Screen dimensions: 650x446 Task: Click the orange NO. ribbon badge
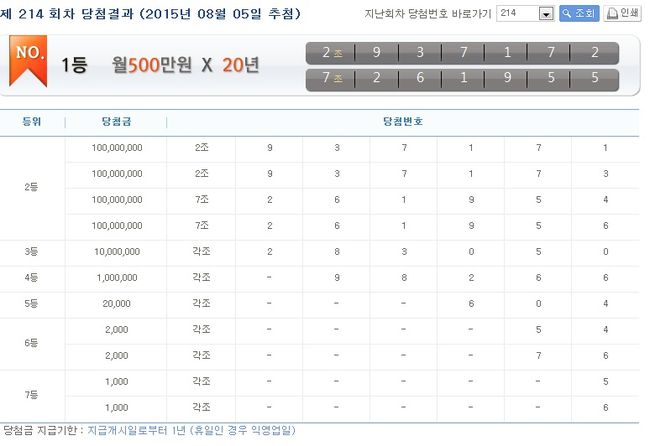28,58
